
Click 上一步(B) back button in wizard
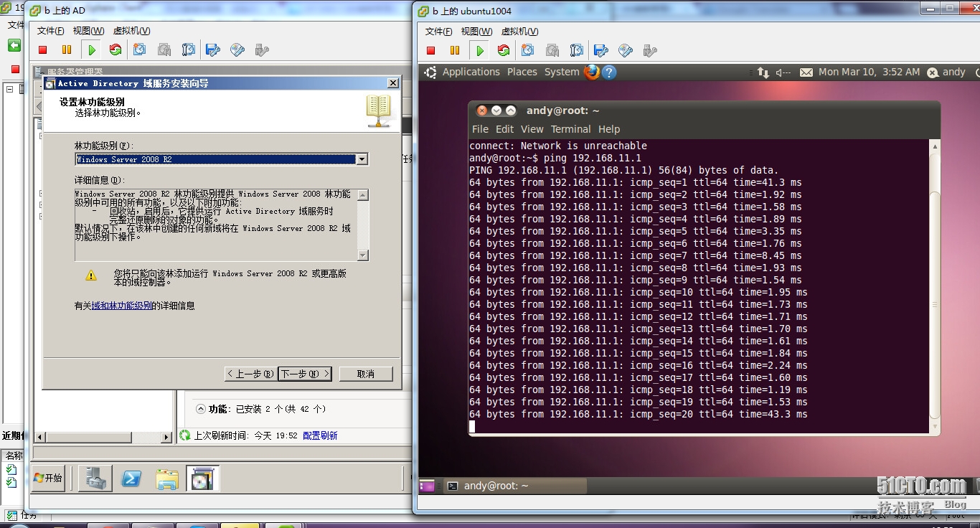click(x=250, y=374)
